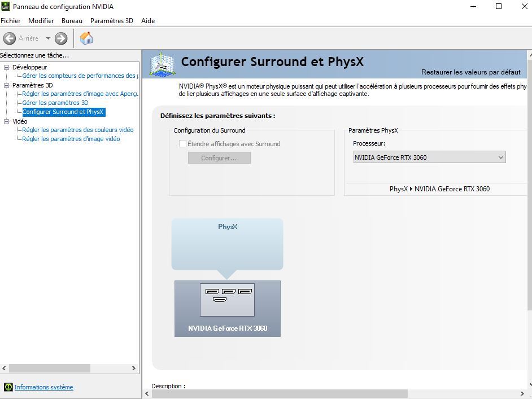Click the Développeur category label
This screenshot has height=399, width=532.
29,67
